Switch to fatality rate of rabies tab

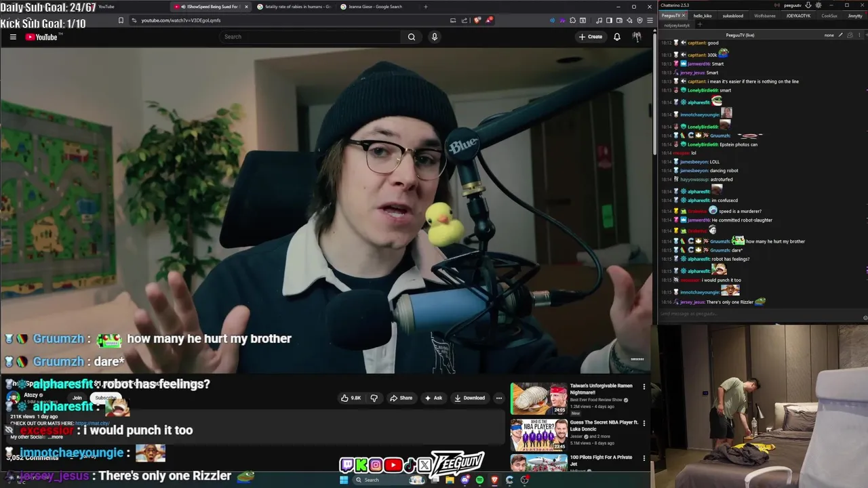tap(294, 7)
